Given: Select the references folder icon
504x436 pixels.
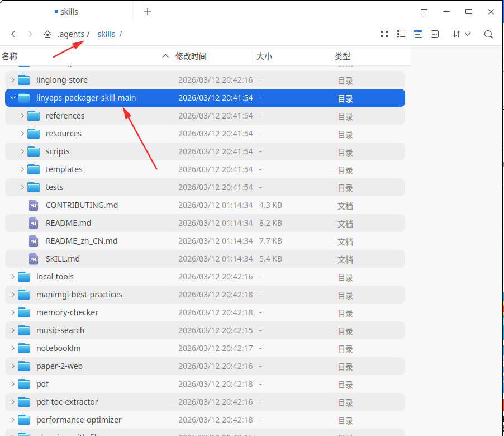Looking at the screenshot, I should 34,116.
